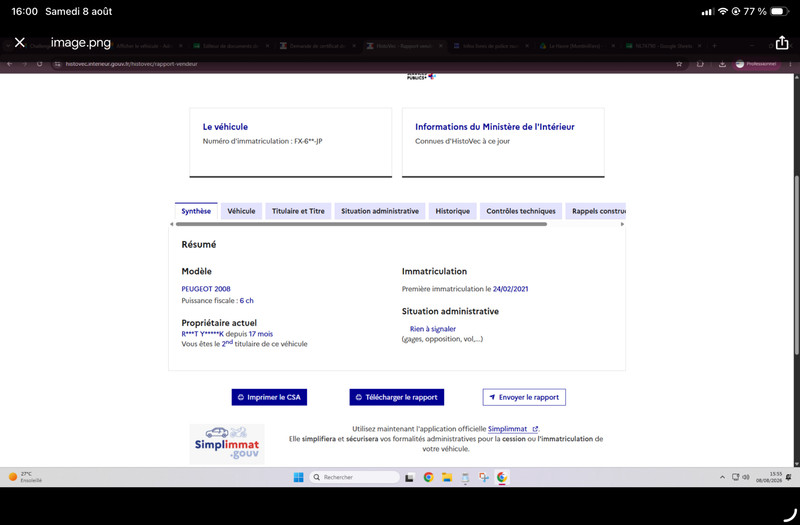Open the Professionnel profile button in browser
This screenshot has height=525, width=800.
(x=757, y=64)
